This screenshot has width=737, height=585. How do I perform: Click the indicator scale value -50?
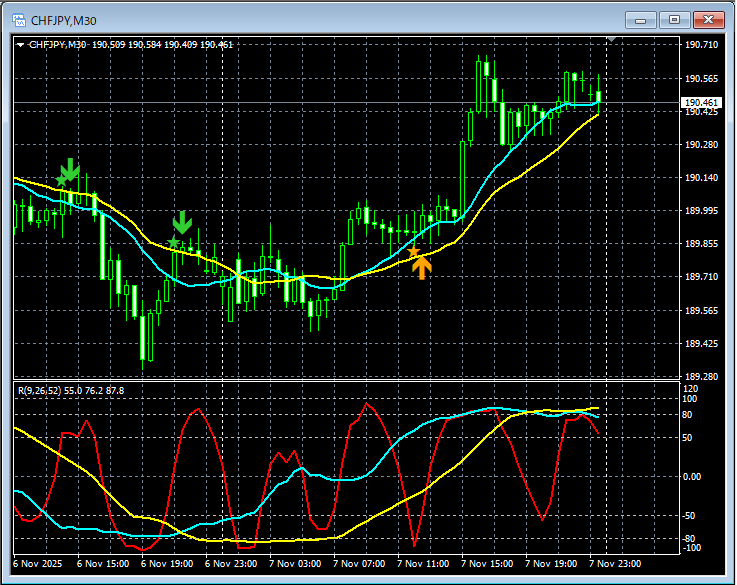click(x=688, y=516)
